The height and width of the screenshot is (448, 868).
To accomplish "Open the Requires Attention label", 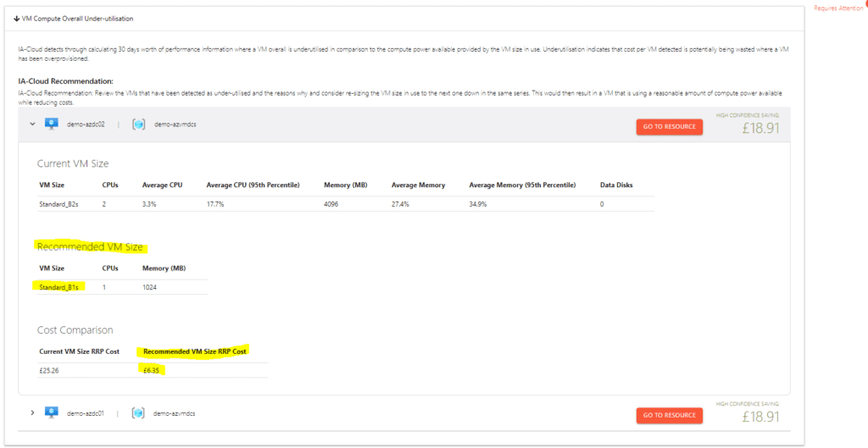I will tap(837, 8).
